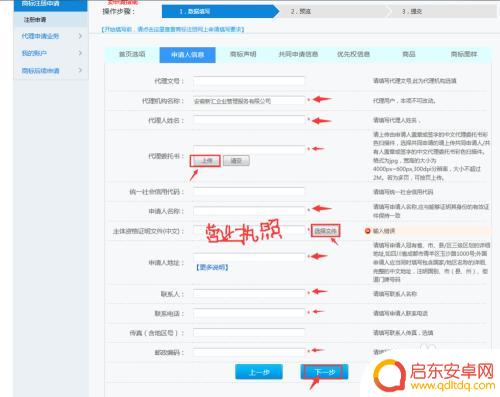The image size is (500, 397).
Task: Click the 下一步 next-step button
Action: [324, 372]
